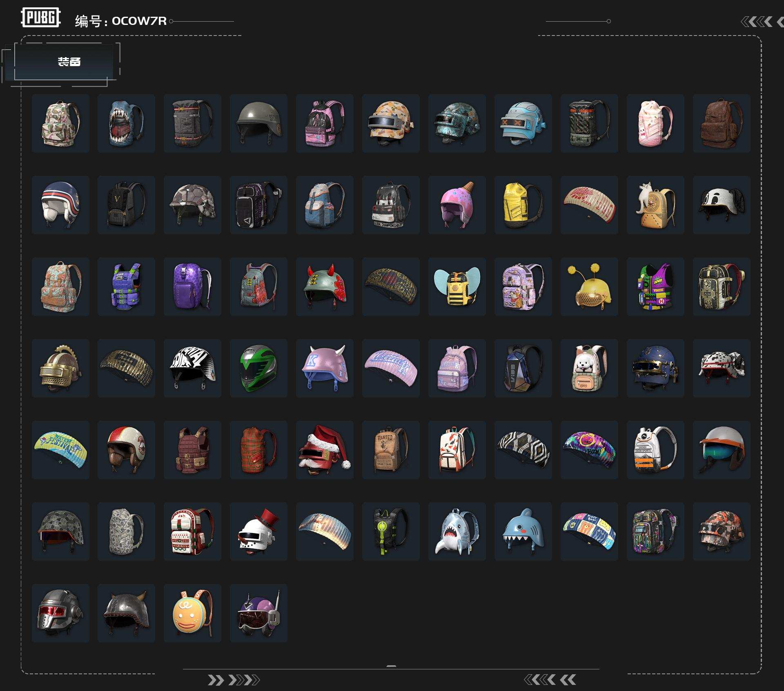The image size is (784, 691).
Task: Select the dollar-bill print backpack
Action: coord(126,531)
